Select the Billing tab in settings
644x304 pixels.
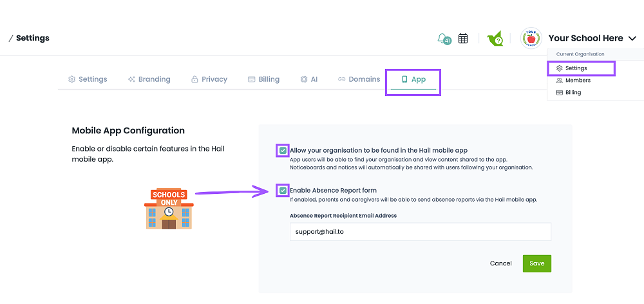tap(263, 79)
